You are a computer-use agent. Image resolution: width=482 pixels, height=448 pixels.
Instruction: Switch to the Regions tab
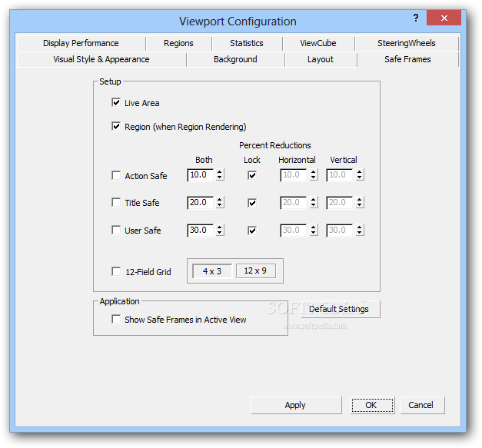pyautogui.click(x=178, y=43)
